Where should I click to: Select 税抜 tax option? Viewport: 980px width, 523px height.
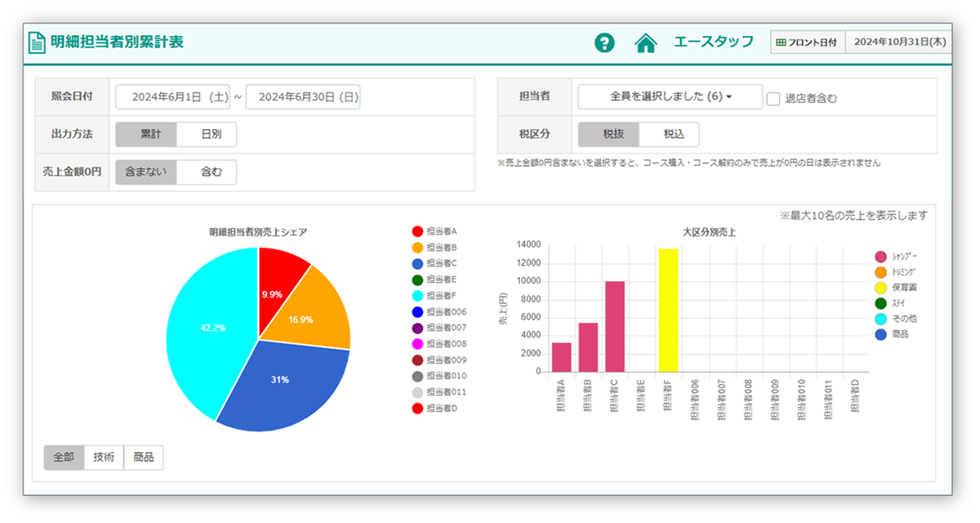[608, 134]
